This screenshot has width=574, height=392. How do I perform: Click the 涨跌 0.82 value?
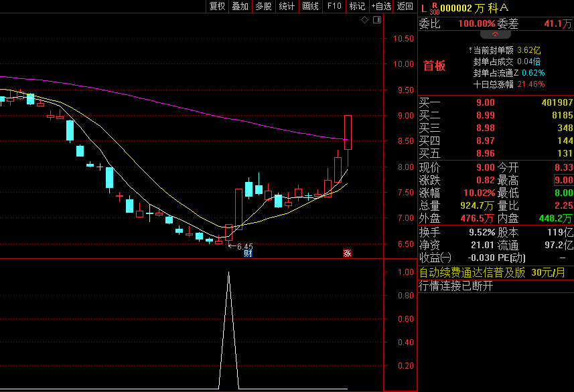(486, 180)
